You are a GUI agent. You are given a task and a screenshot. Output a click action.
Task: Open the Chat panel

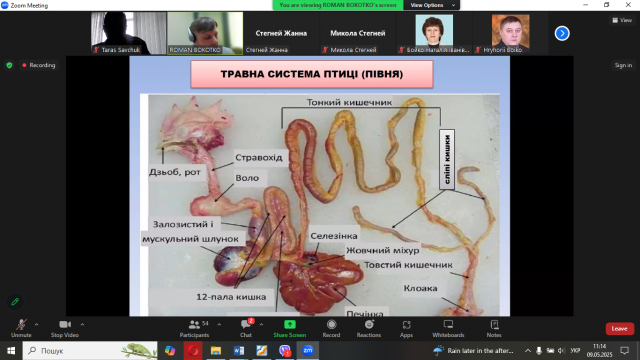click(x=246, y=328)
